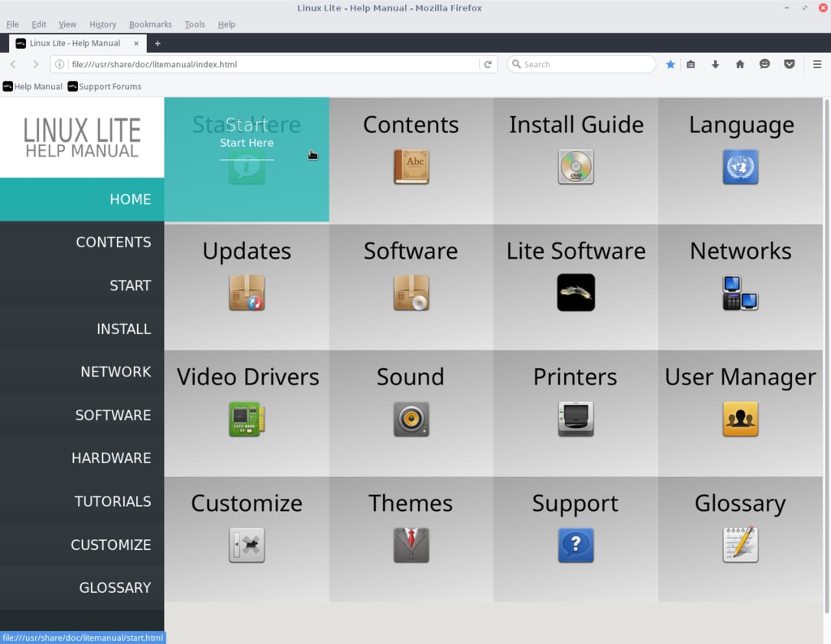Viewport: 831px width, 644px height.
Task: Open the Bookmarks menu
Action: coord(150,24)
